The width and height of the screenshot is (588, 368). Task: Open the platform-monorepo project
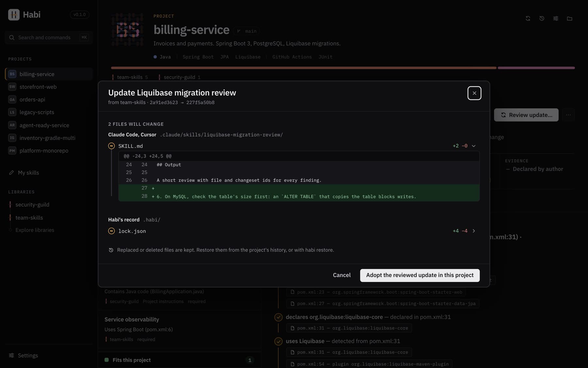point(49,151)
